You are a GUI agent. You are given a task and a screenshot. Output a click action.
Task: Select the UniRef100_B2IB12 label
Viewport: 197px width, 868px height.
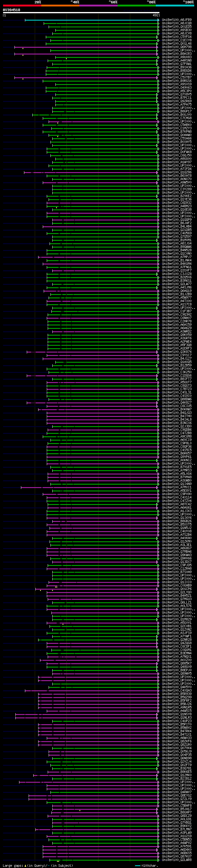177,778
